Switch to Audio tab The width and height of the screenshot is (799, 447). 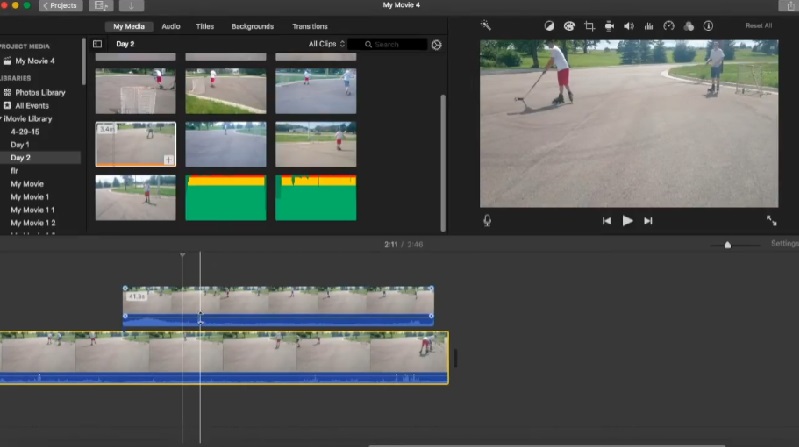pyautogui.click(x=171, y=27)
